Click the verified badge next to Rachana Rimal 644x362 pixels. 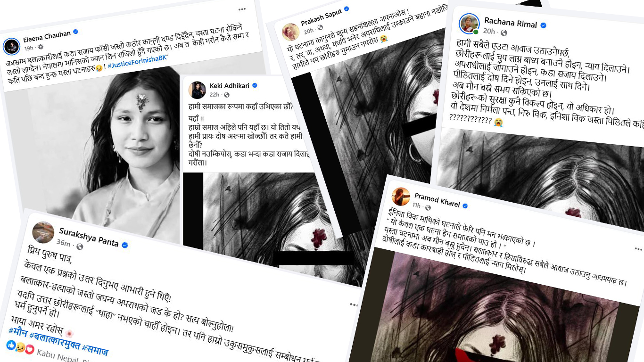pos(543,25)
